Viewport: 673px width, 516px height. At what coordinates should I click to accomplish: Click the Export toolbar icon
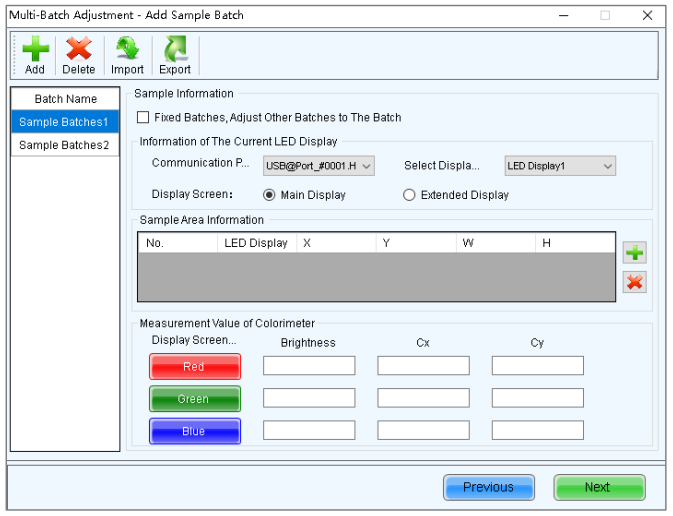click(x=175, y=55)
